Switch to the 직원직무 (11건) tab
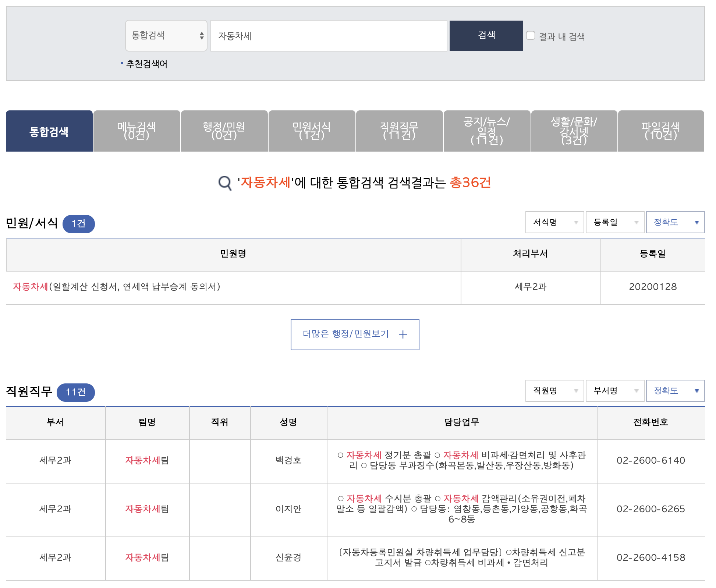The height and width of the screenshot is (588, 716). (x=399, y=131)
